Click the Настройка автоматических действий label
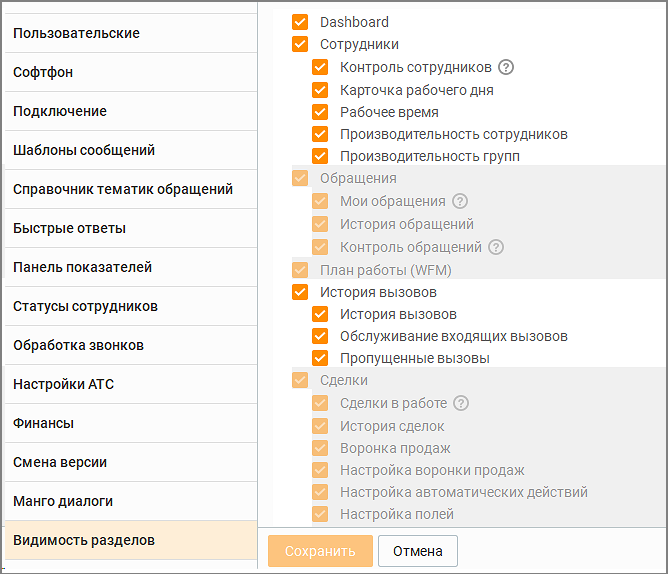Image resolution: width=668 pixels, height=574 pixels. [x=464, y=492]
